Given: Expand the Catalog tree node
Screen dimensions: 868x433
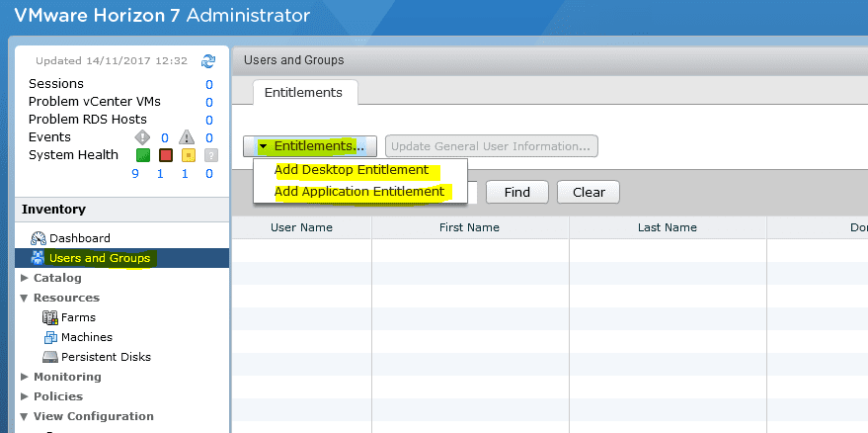Looking at the screenshot, I should click(25, 278).
